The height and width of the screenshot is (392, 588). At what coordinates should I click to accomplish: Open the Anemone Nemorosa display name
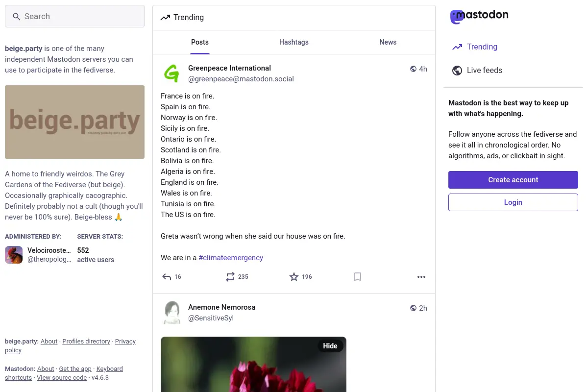click(221, 307)
